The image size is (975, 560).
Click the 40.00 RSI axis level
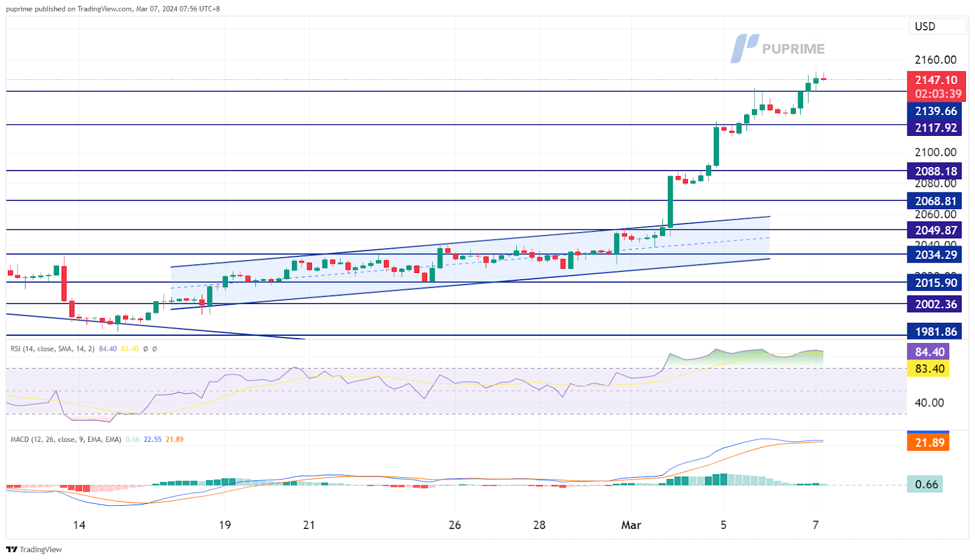(x=929, y=403)
